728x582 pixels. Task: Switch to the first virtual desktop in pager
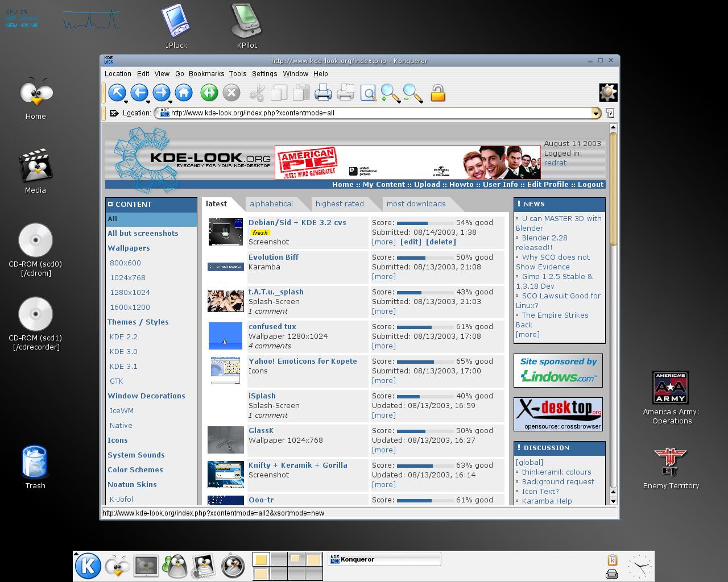click(x=261, y=559)
